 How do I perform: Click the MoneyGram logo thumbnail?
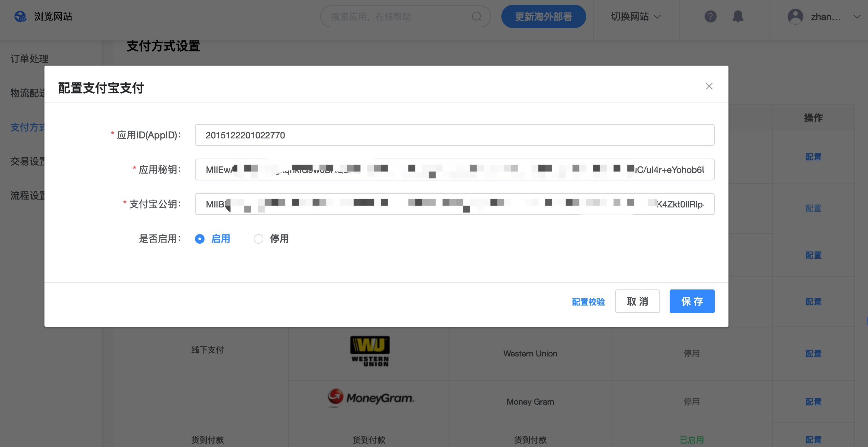click(x=371, y=398)
